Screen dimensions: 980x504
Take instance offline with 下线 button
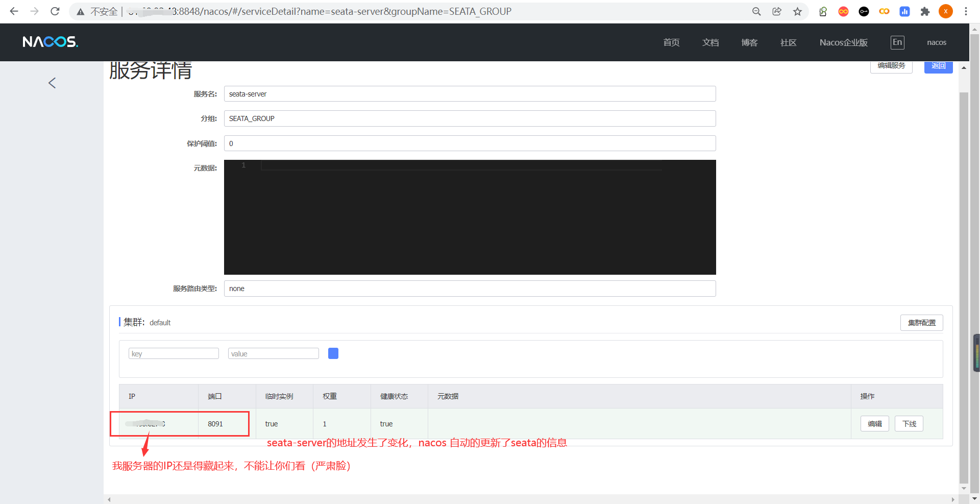pos(909,423)
